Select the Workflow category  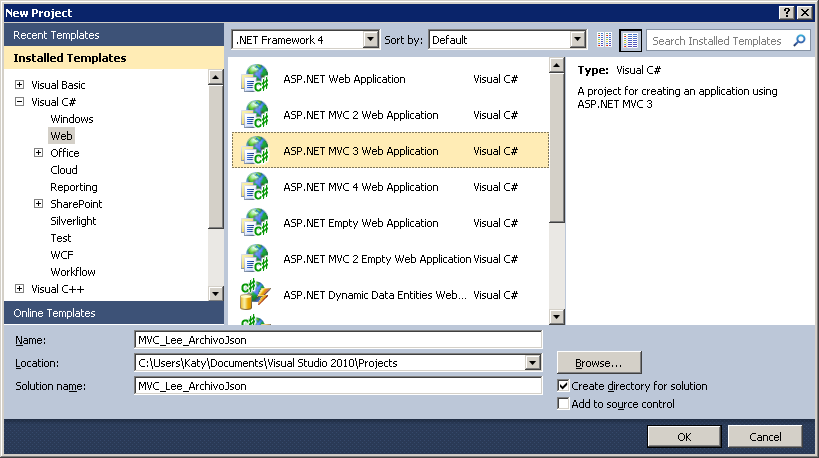(73, 272)
